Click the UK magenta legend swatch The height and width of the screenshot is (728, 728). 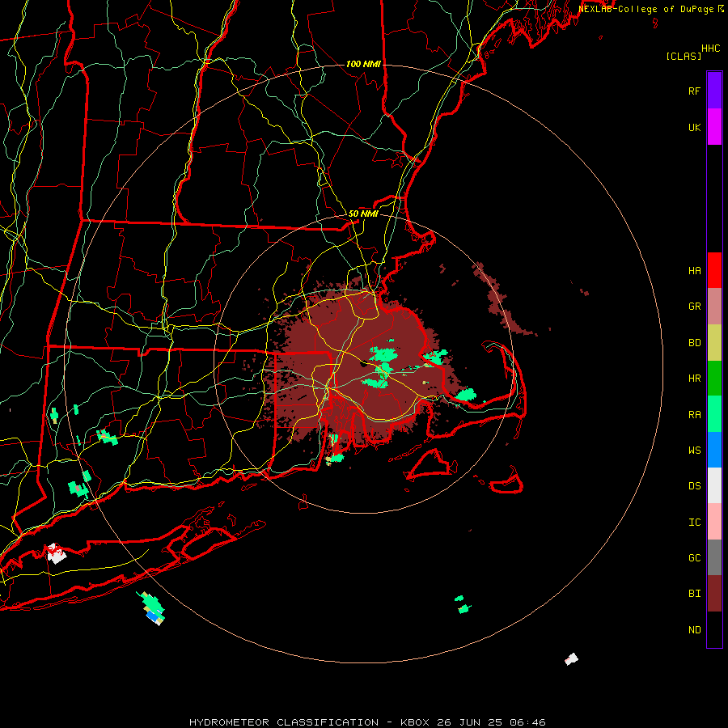click(x=714, y=127)
